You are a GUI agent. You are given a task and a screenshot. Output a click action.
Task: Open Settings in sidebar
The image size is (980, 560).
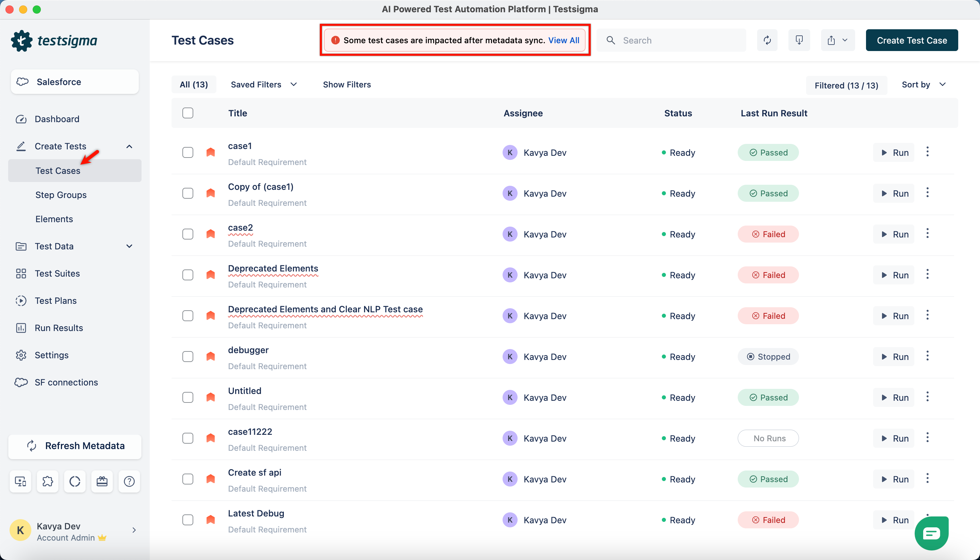[x=51, y=356]
